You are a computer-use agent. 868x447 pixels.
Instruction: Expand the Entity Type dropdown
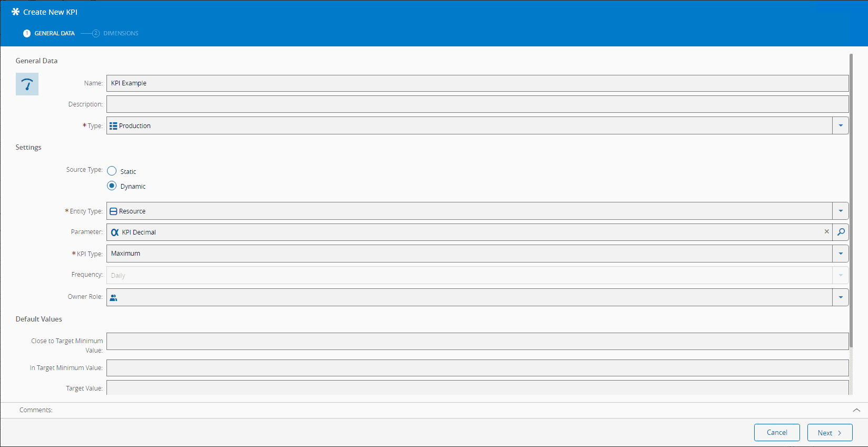click(x=841, y=211)
